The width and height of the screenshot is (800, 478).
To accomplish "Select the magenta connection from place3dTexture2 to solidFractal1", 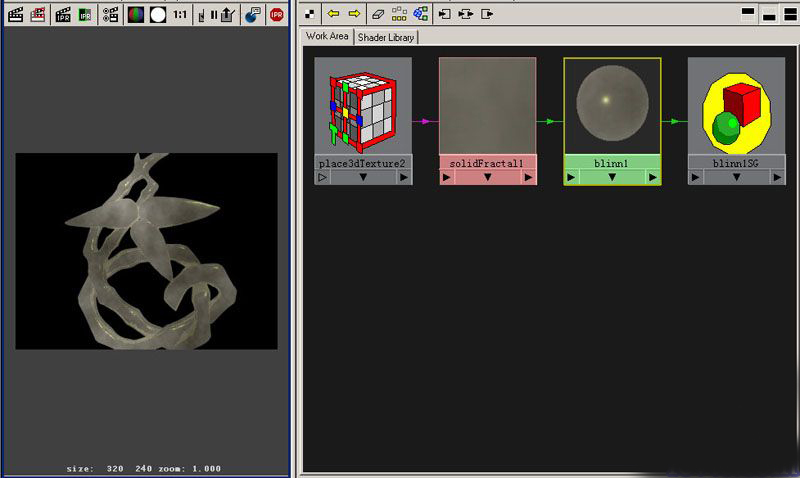I will [426, 121].
